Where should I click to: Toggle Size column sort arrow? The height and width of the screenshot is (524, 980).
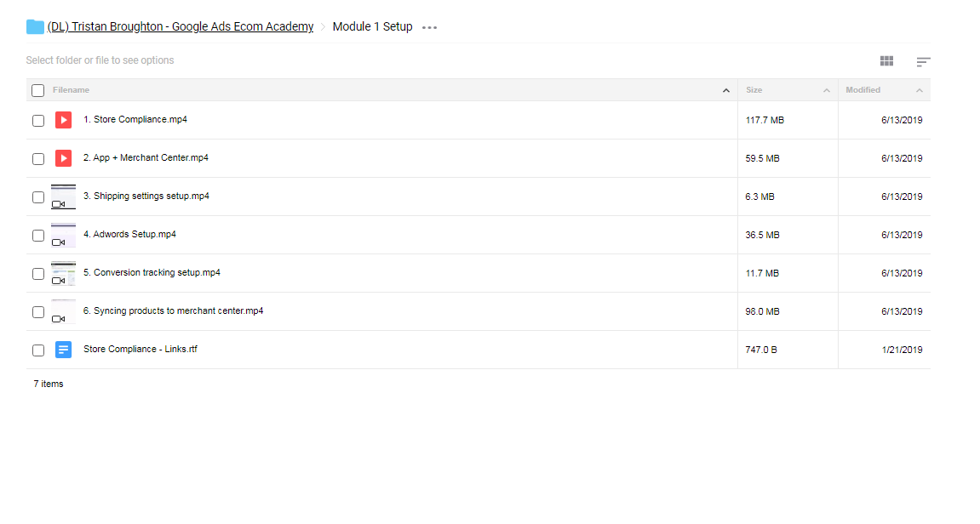[826, 90]
